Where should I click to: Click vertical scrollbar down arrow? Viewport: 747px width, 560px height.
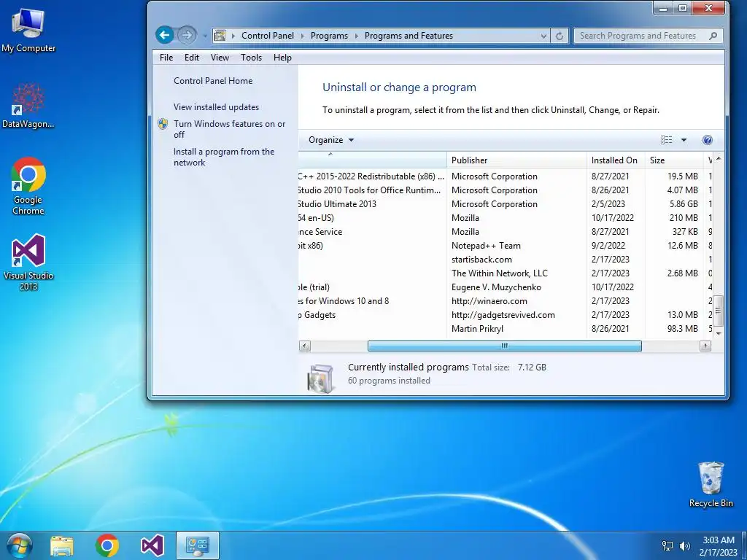[x=719, y=333]
